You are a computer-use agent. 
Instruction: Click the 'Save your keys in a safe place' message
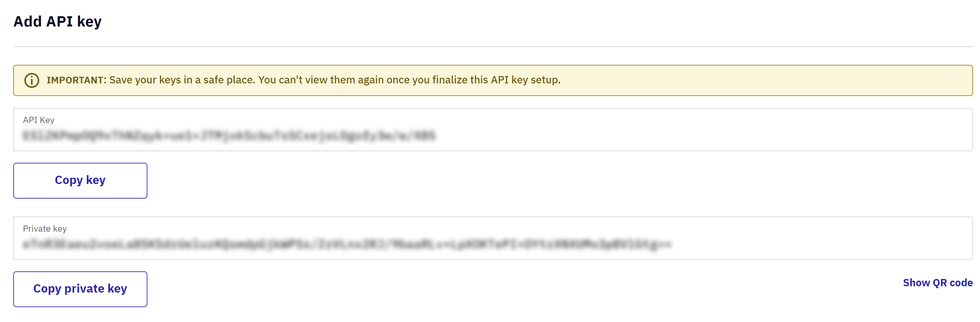182,80
